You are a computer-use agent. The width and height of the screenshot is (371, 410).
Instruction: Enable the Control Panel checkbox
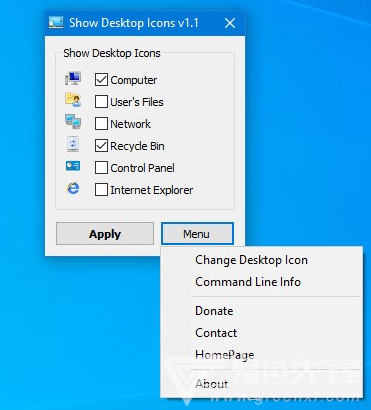101,168
